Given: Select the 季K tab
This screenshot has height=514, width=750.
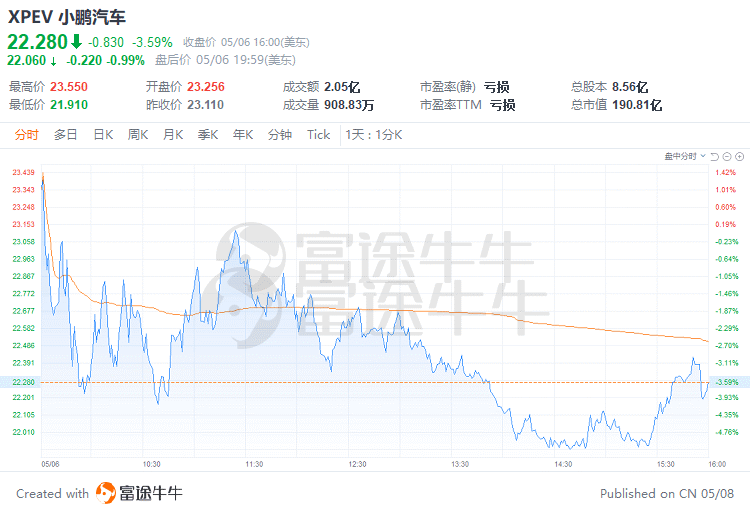Looking at the screenshot, I should tap(208, 135).
